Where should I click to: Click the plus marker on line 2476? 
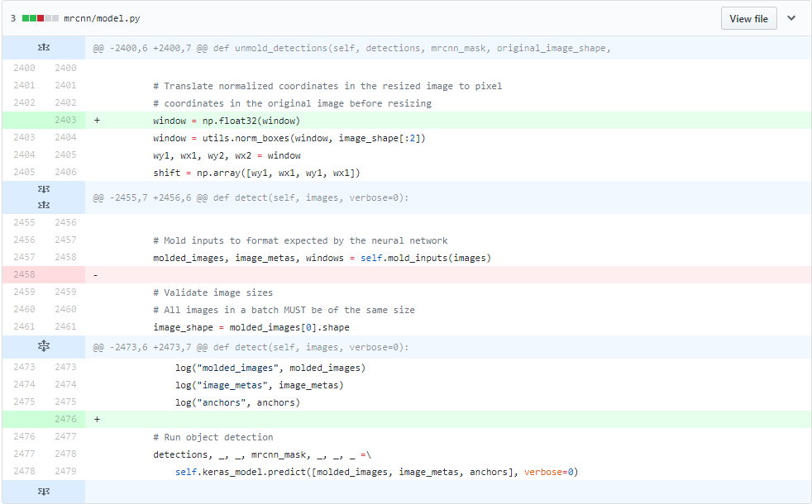[97, 420]
